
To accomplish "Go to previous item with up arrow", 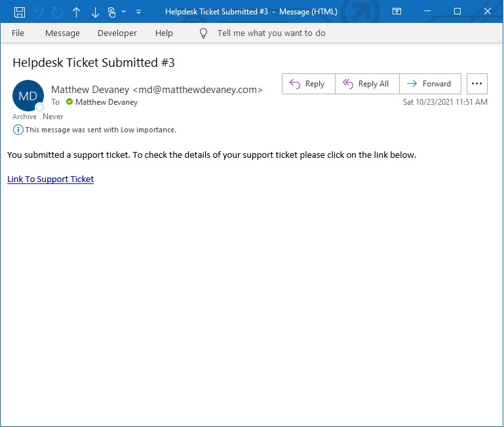I will coord(76,12).
